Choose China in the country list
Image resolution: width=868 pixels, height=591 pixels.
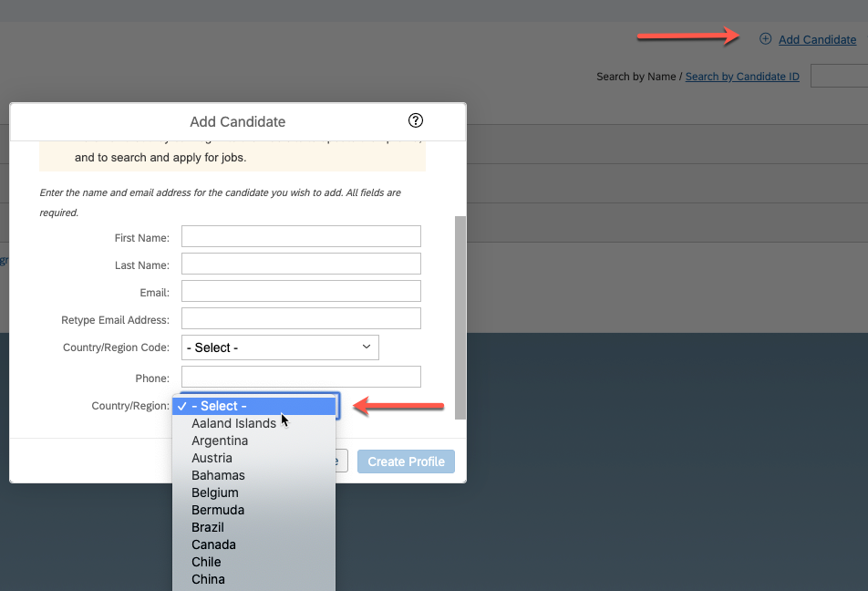[254, 579]
